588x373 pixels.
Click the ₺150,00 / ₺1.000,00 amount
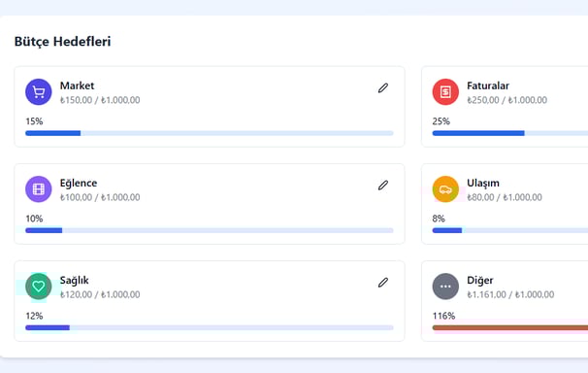click(100, 100)
